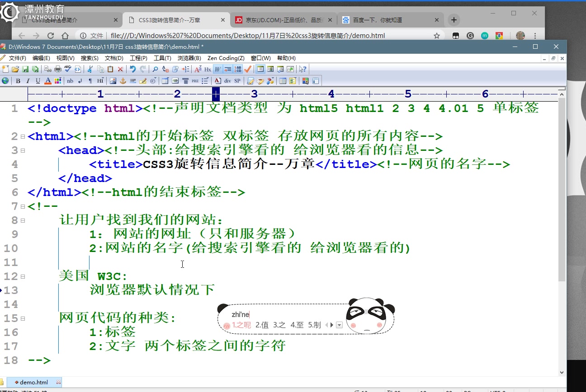Open the 浏览器(B) menu
Screen dimensions: 586x392
(x=189, y=58)
